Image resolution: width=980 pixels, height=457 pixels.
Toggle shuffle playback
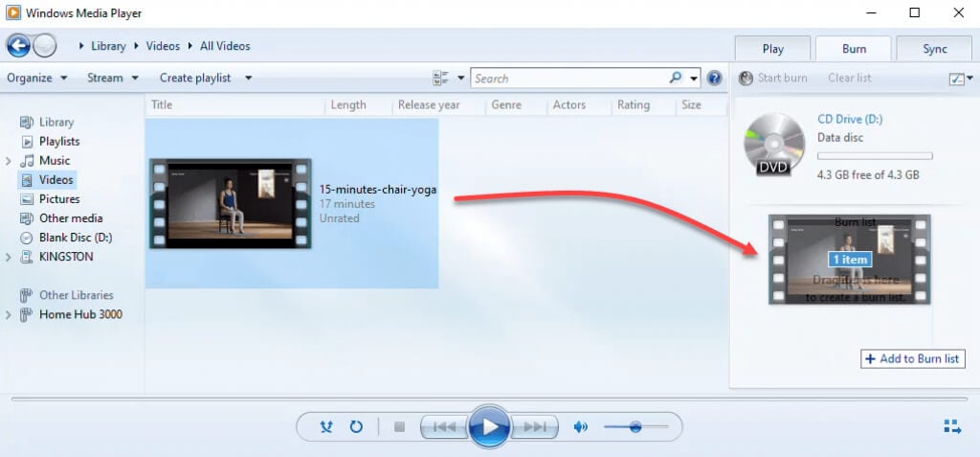coord(326,427)
